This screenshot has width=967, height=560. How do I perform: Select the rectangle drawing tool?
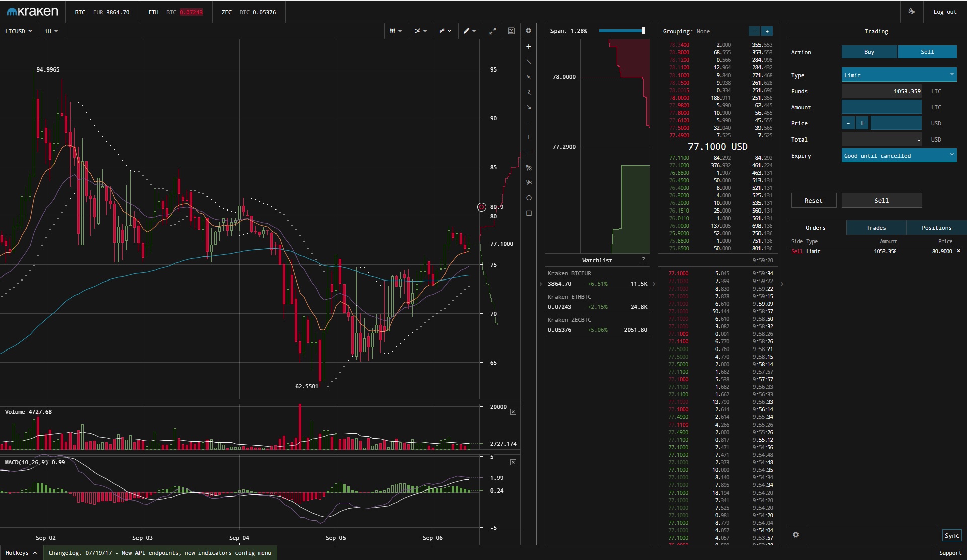coord(529,213)
